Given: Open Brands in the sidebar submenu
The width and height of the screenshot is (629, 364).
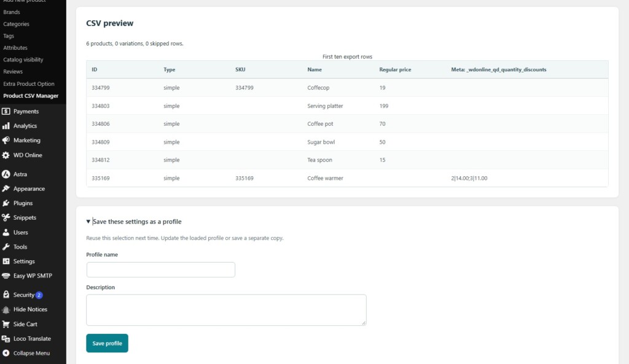Looking at the screenshot, I should (x=12, y=12).
